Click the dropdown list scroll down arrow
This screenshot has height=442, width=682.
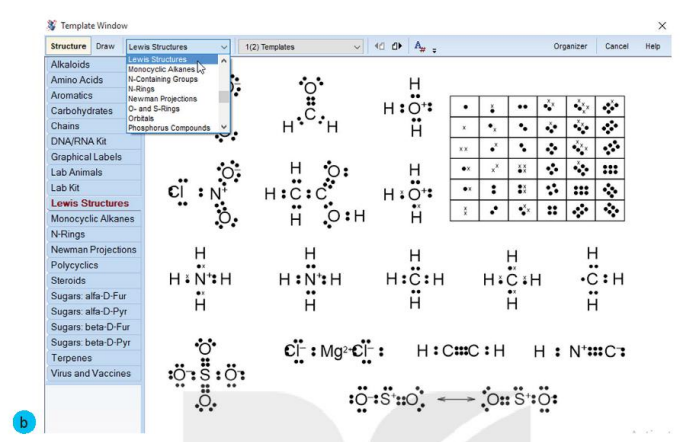pyautogui.click(x=224, y=127)
